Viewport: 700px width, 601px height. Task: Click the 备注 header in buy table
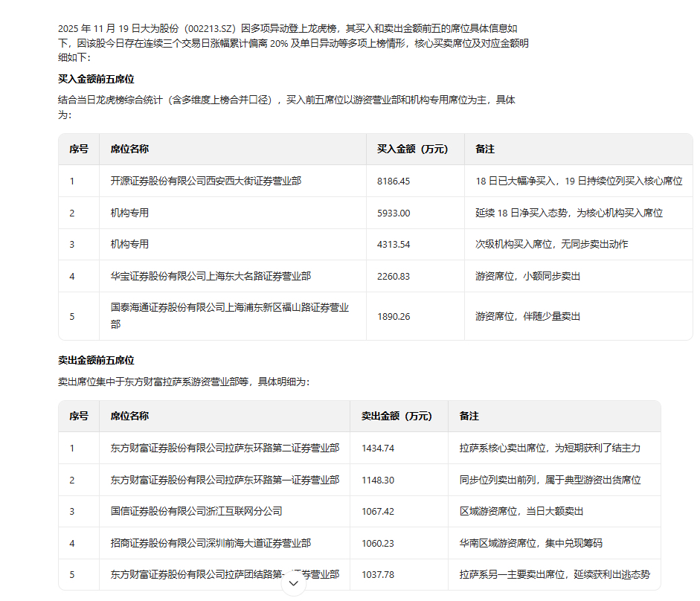click(x=485, y=149)
